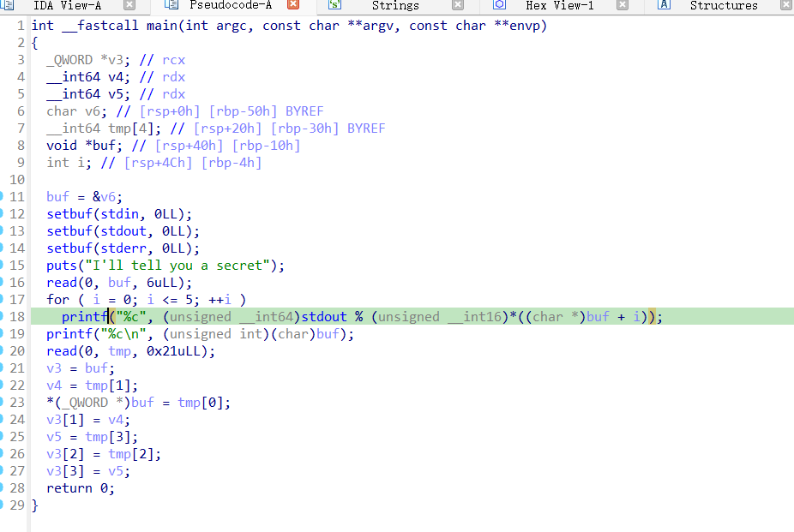Screen dimensions: 794x532
Task: Click the Hex View-1 tab icon
Action: click(x=499, y=5)
